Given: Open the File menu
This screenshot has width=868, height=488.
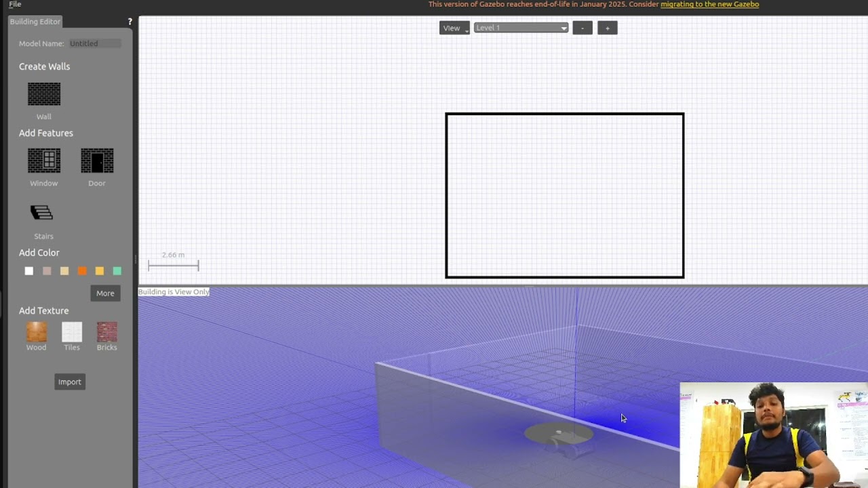Looking at the screenshot, I should tap(15, 4).
